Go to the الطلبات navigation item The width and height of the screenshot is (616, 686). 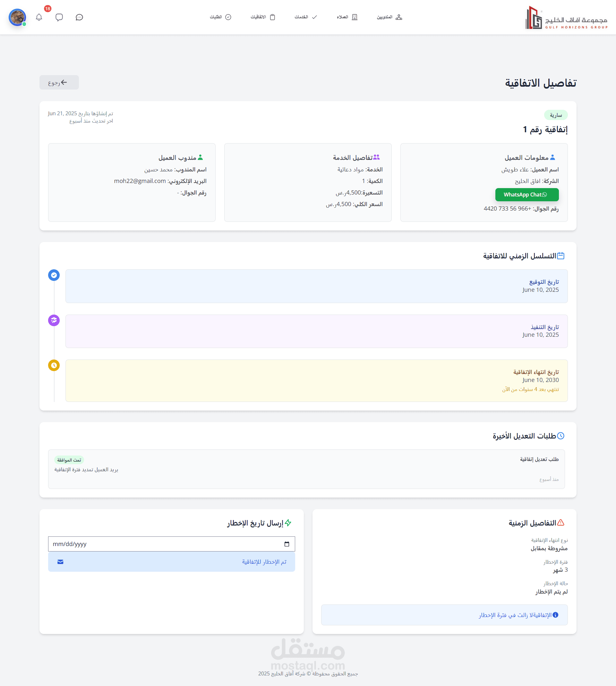(220, 17)
